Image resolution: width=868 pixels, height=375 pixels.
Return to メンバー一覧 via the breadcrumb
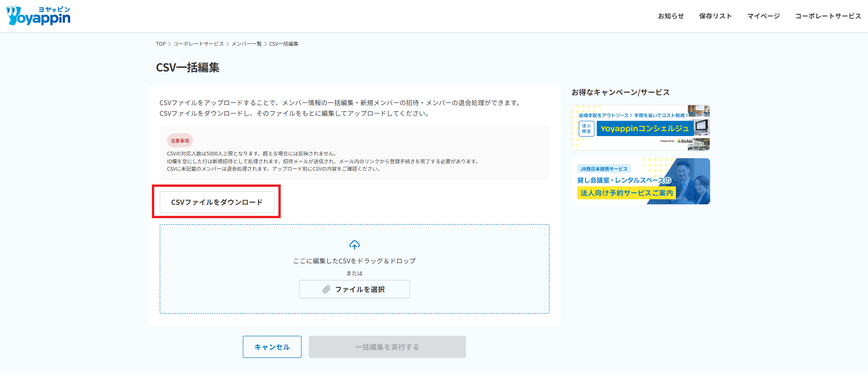[x=246, y=44]
